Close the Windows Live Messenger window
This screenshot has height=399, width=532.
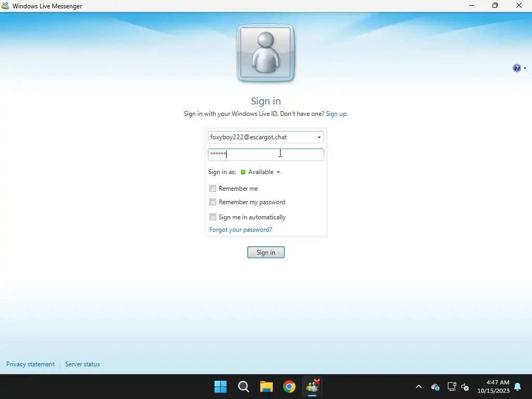[519, 5]
